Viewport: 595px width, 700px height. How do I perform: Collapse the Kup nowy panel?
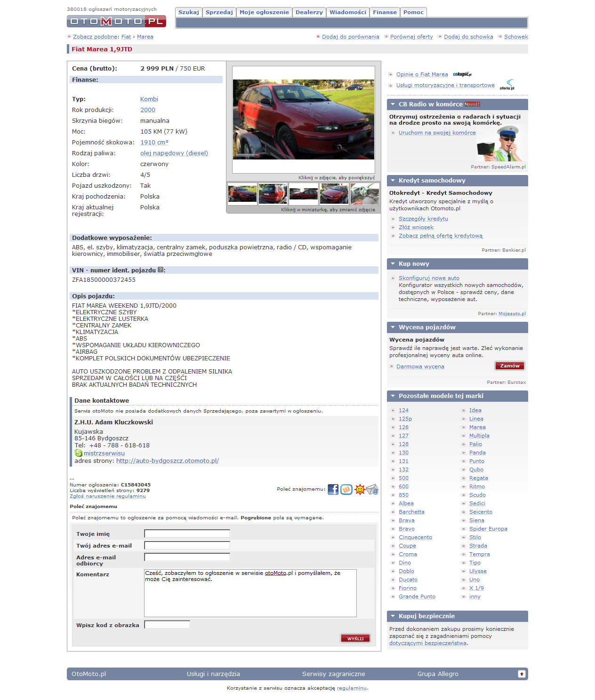point(393,264)
